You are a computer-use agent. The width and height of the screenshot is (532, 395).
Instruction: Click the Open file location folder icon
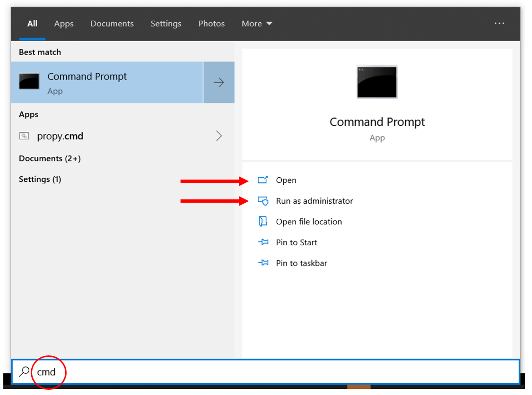click(x=263, y=222)
